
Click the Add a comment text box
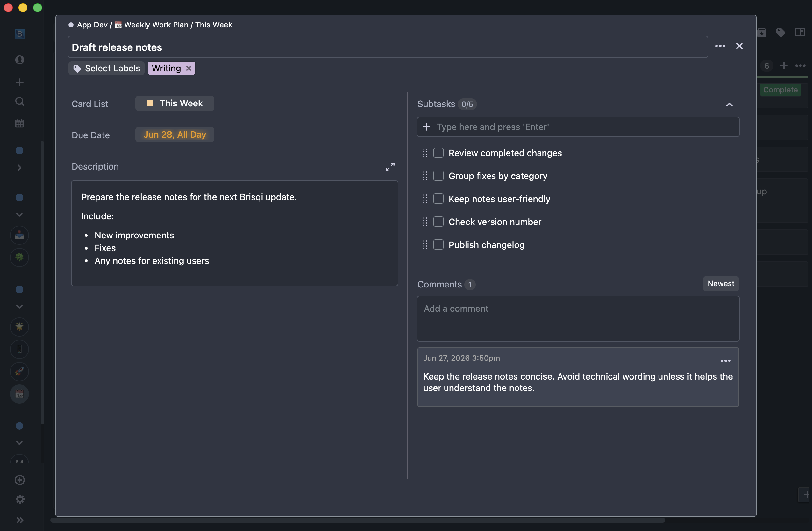point(578,319)
